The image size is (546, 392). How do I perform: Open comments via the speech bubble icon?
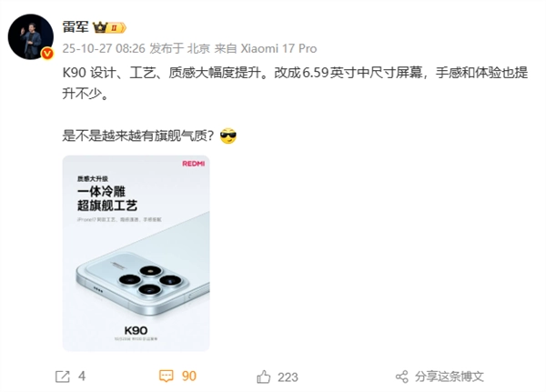tap(167, 377)
